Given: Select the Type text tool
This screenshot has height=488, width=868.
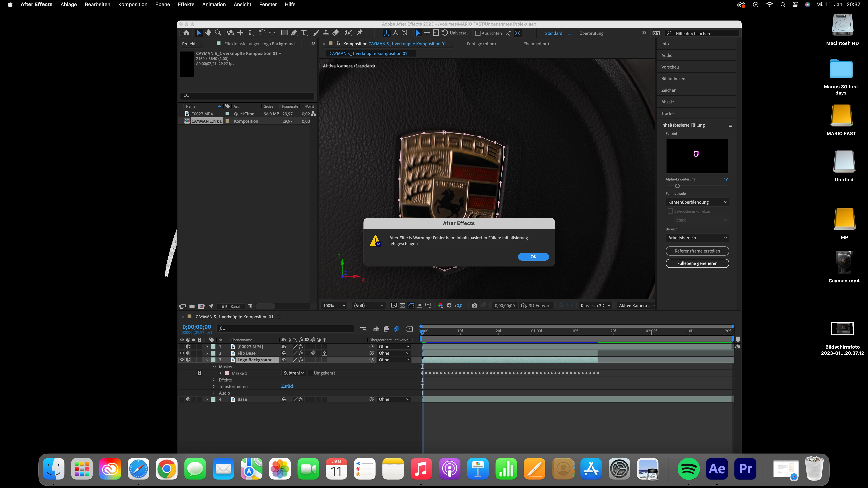Looking at the screenshot, I should tap(304, 33).
